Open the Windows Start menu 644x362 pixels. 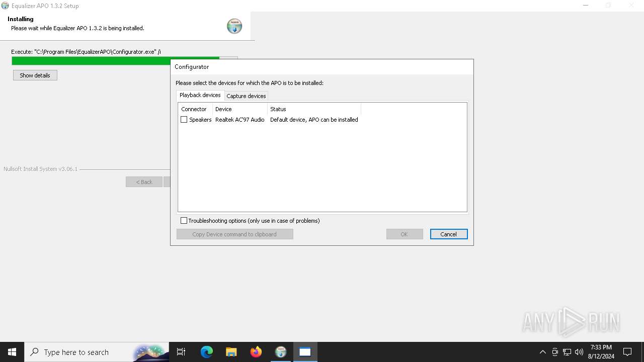pyautogui.click(x=12, y=352)
